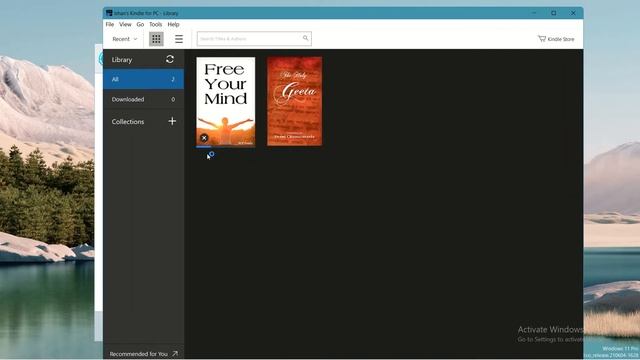Open the Help menu
The width and height of the screenshot is (640, 360).
[173, 24]
